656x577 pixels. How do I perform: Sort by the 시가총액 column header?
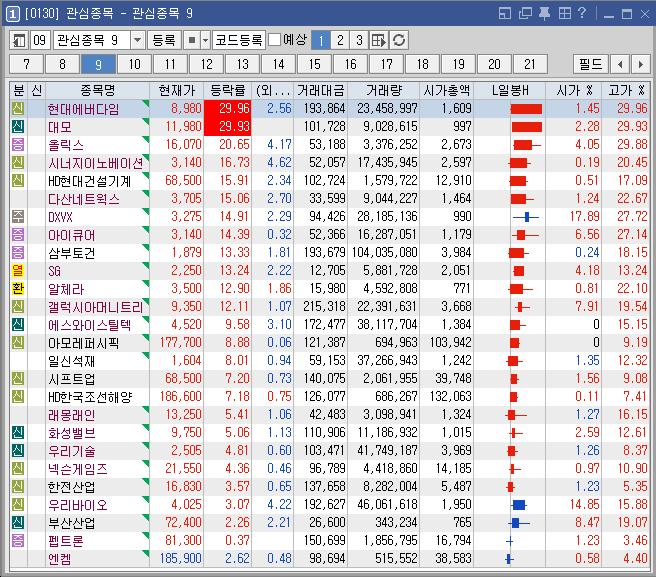point(446,90)
